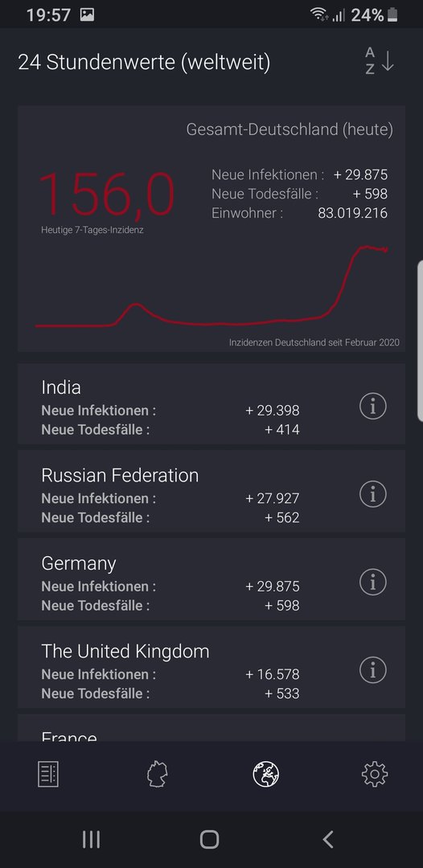Image resolution: width=423 pixels, height=868 pixels.
Task: Tap the red 156,0 incidence value
Action: point(106,194)
